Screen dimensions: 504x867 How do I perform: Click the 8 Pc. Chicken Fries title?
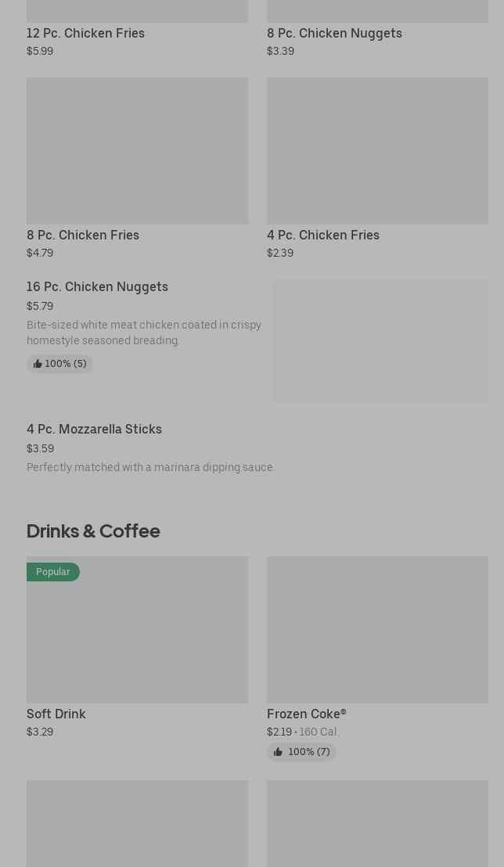(83, 236)
